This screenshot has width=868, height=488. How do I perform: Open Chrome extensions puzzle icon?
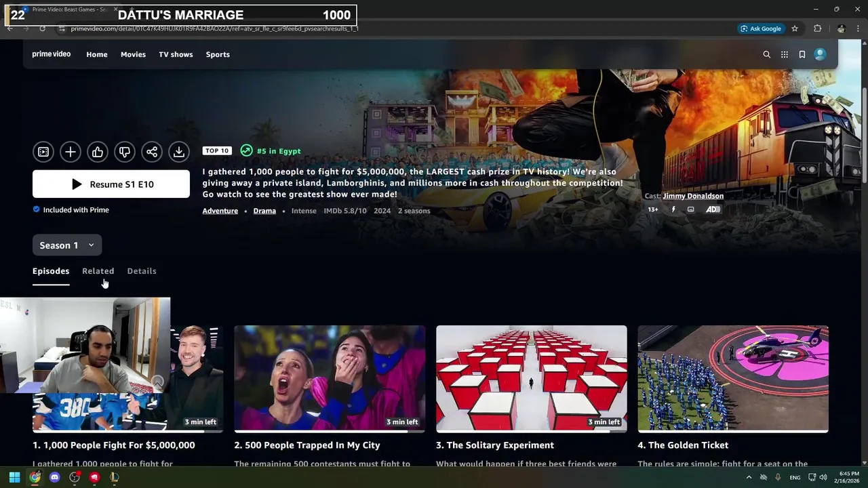point(817,28)
